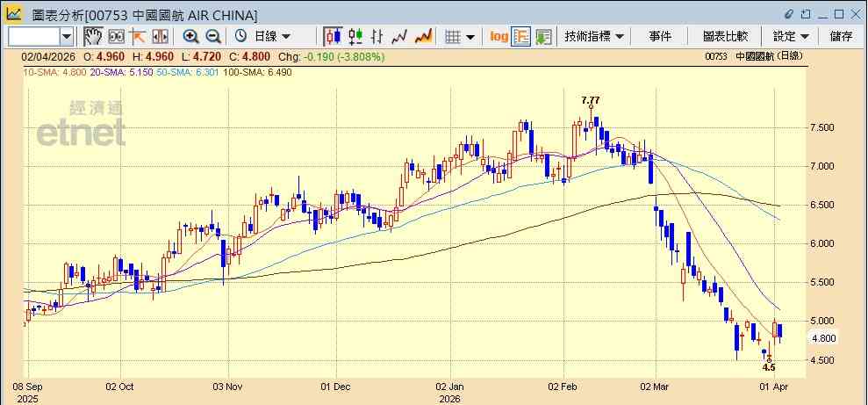Click the 4.5 low price marker
The width and height of the screenshot is (868, 405).
pyautogui.click(x=768, y=367)
